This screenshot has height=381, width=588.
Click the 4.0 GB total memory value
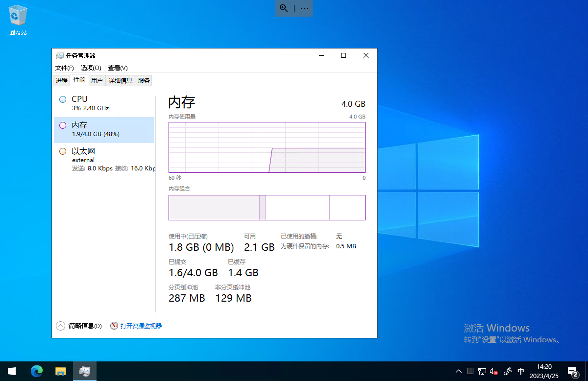click(x=353, y=104)
